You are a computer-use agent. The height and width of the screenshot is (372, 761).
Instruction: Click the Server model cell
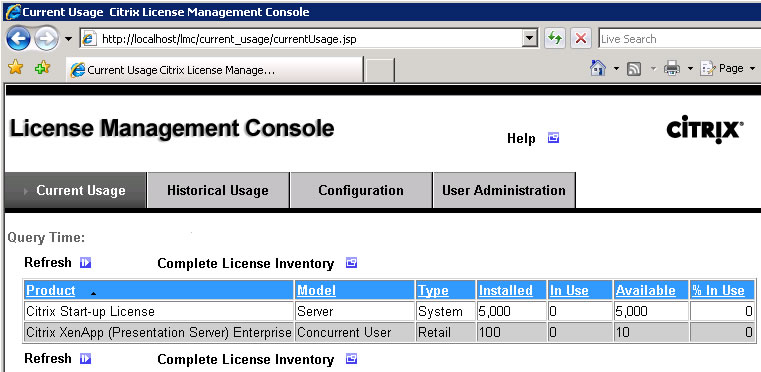click(x=355, y=311)
